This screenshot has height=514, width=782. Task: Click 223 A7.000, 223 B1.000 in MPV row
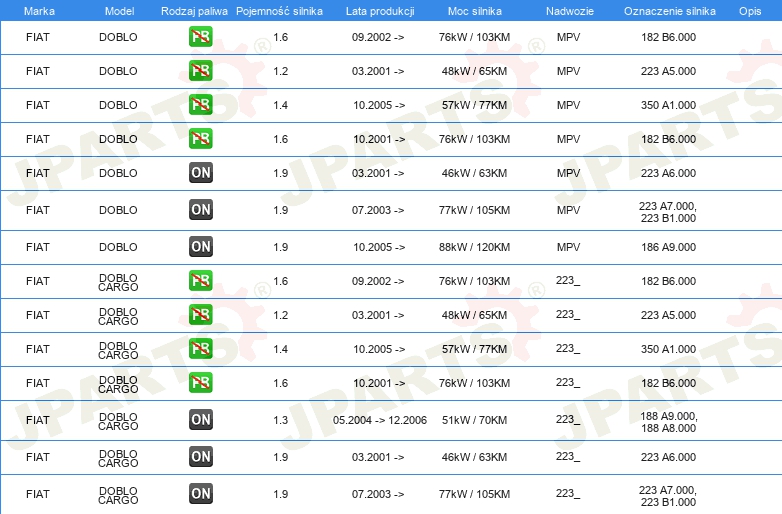click(x=668, y=212)
